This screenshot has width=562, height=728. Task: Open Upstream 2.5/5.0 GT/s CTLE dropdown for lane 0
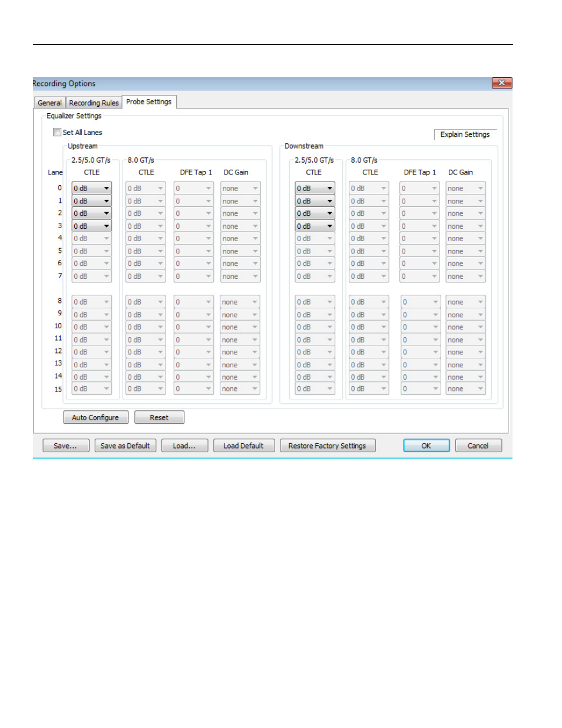click(92, 189)
